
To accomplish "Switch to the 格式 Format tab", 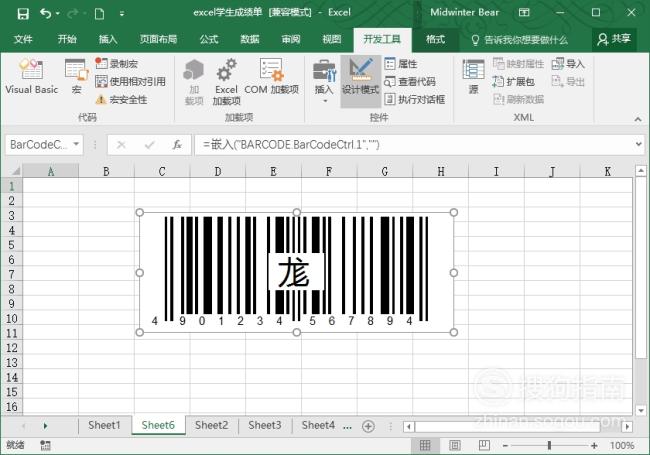I will click(x=435, y=39).
